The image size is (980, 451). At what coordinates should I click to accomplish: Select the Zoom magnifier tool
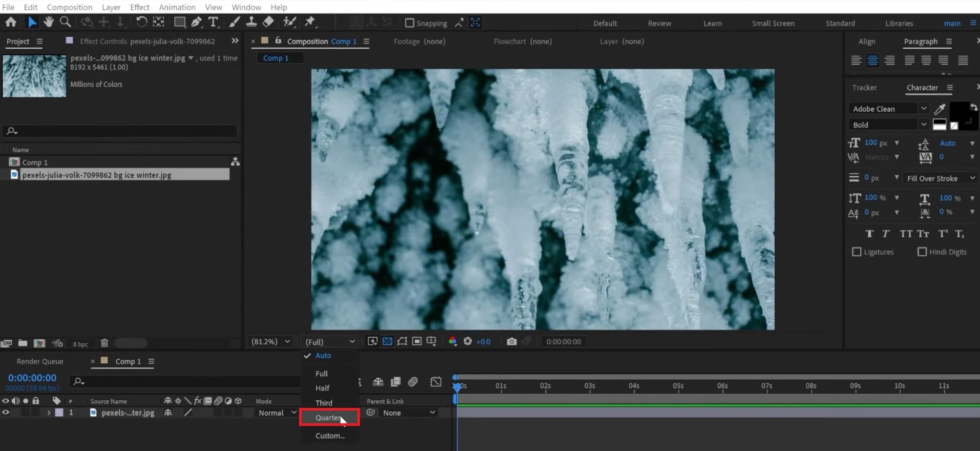tap(65, 22)
